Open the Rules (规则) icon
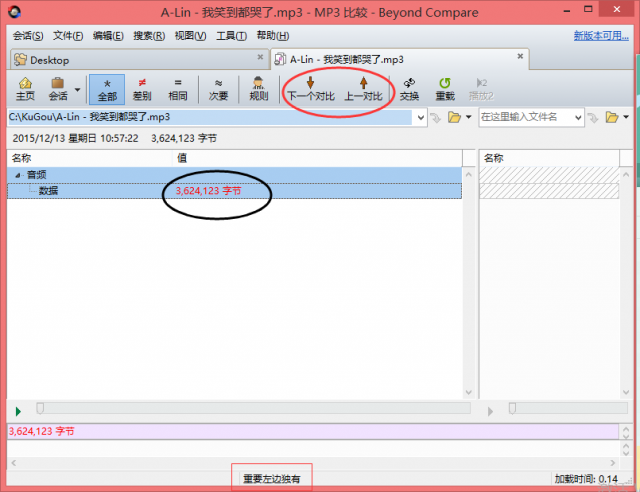The image size is (640, 492). point(259,89)
